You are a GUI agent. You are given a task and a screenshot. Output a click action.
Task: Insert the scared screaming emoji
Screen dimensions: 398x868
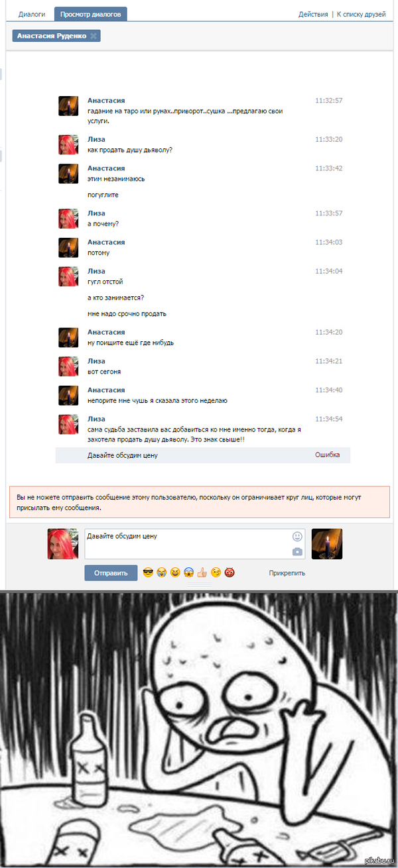click(x=188, y=572)
